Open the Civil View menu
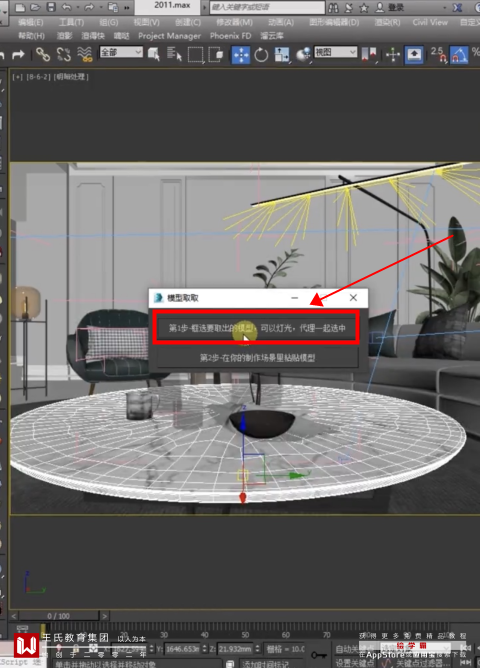Screen dimensions: 480x668 430,22
